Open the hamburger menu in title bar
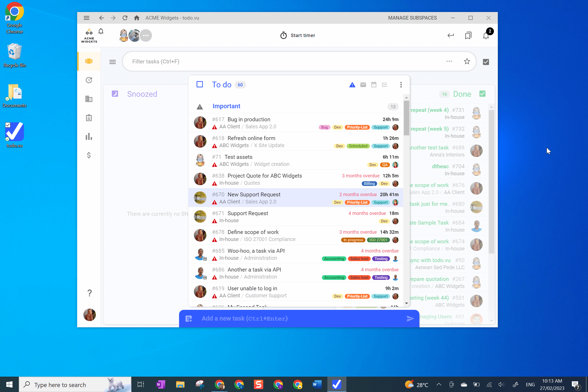This screenshot has width=588, height=392. pyautogui.click(x=87, y=18)
